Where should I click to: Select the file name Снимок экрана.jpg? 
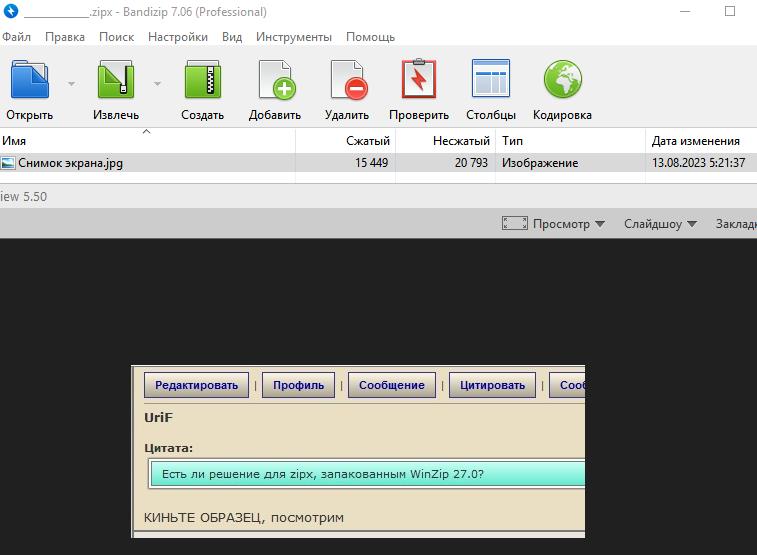70,163
